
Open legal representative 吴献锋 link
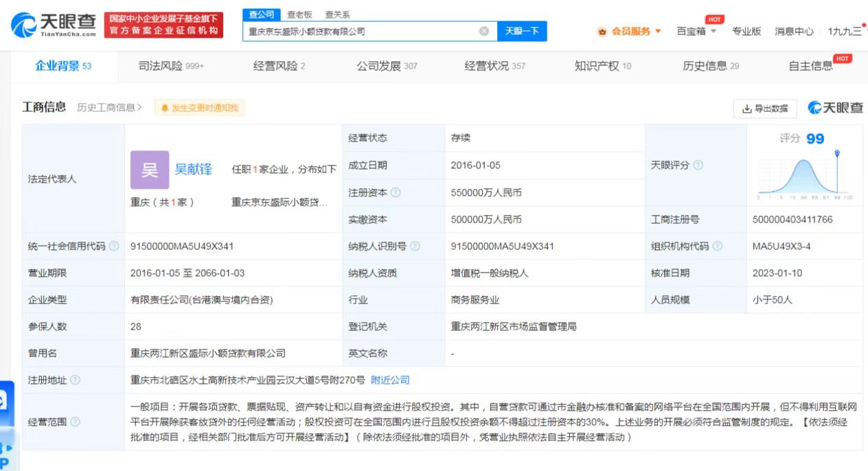(x=194, y=170)
